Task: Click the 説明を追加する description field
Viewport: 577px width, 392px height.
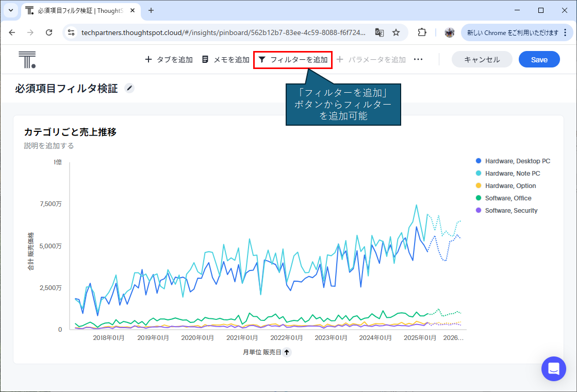Action: tap(49, 146)
